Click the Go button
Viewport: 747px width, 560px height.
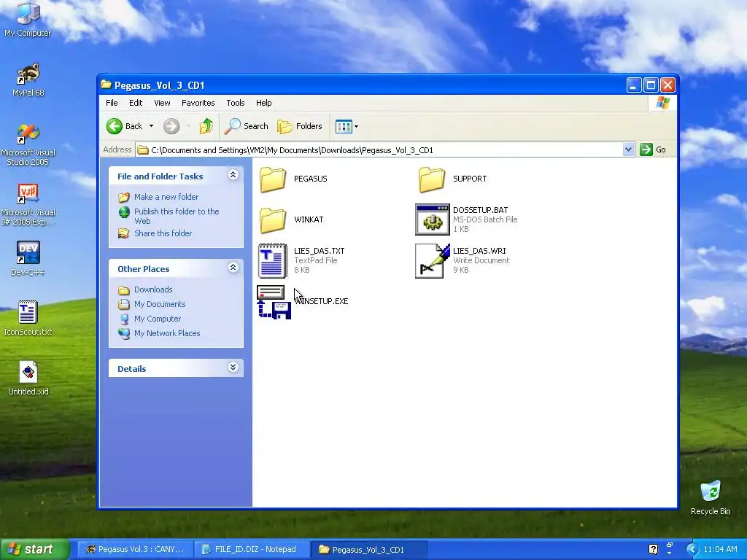pos(653,149)
